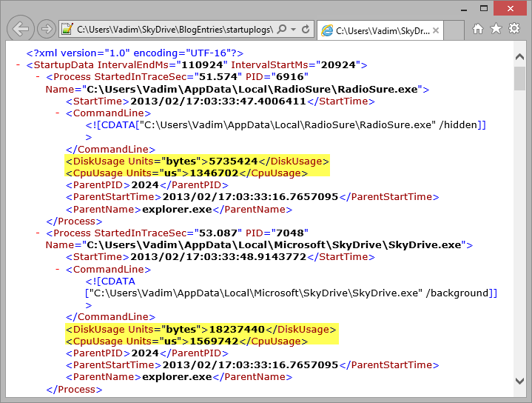Viewport: 532px width, 403px height.
Task: Go back with the Back arrow button
Action: click(21, 29)
